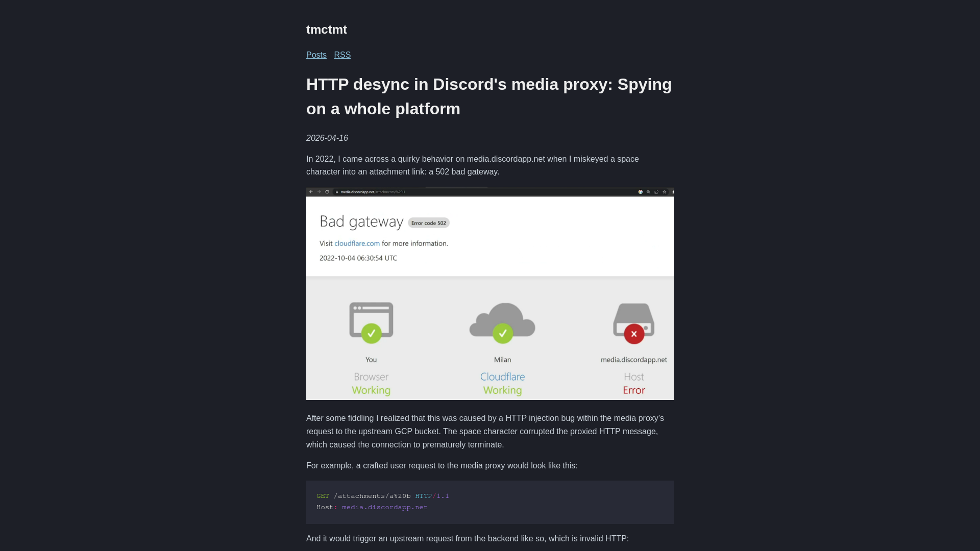Image resolution: width=980 pixels, height=551 pixels.
Task: Click the Error code 502 badge
Action: [x=428, y=223]
